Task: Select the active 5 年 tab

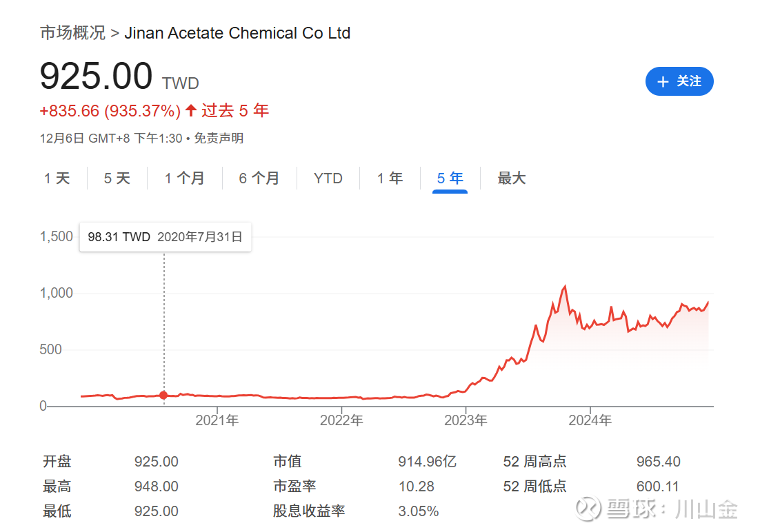Action: 450,178
